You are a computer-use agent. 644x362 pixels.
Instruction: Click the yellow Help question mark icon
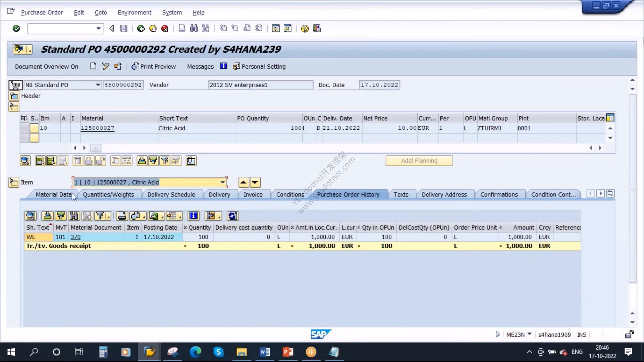[x=305, y=28]
